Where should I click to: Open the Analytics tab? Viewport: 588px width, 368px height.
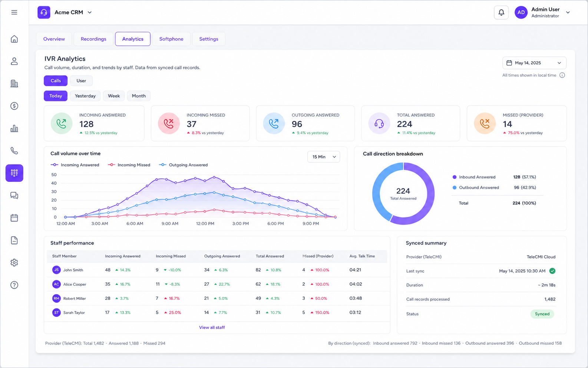pyautogui.click(x=133, y=39)
